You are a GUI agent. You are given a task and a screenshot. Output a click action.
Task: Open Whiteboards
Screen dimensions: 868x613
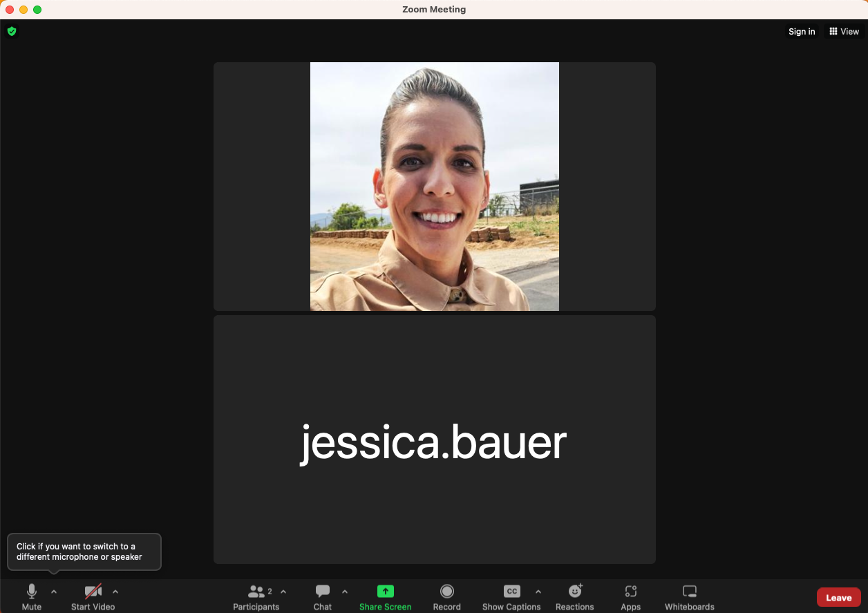point(690,597)
